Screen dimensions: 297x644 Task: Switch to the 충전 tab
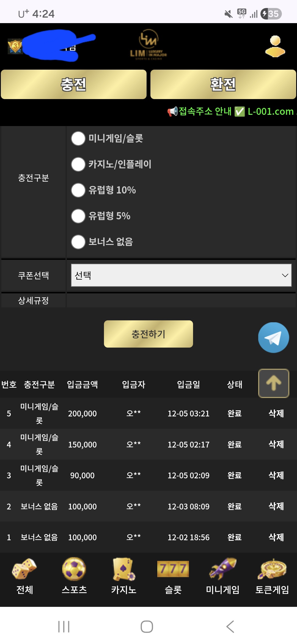pyautogui.click(x=74, y=84)
